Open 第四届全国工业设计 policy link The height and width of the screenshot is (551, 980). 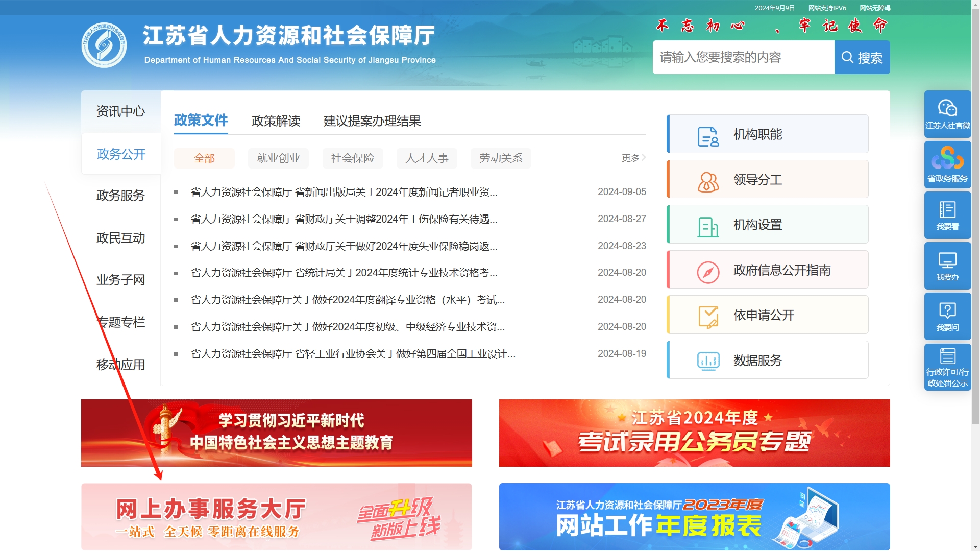click(x=353, y=354)
